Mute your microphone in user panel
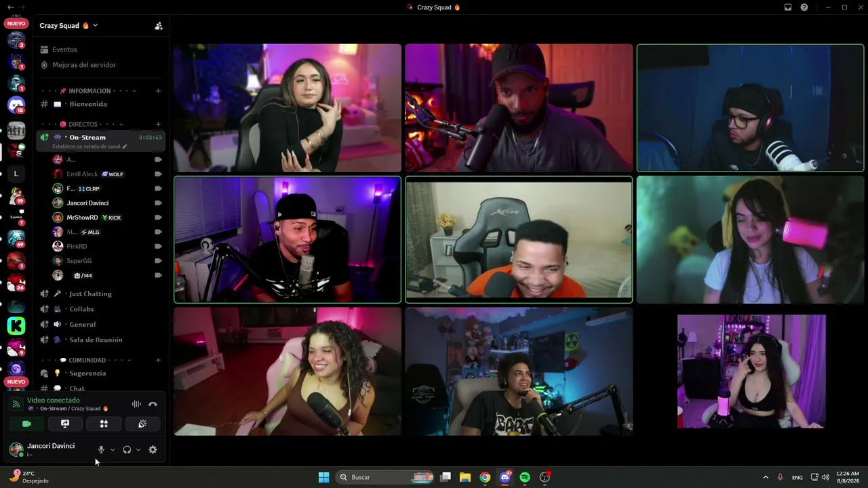This screenshot has height=488, width=868. [x=101, y=449]
